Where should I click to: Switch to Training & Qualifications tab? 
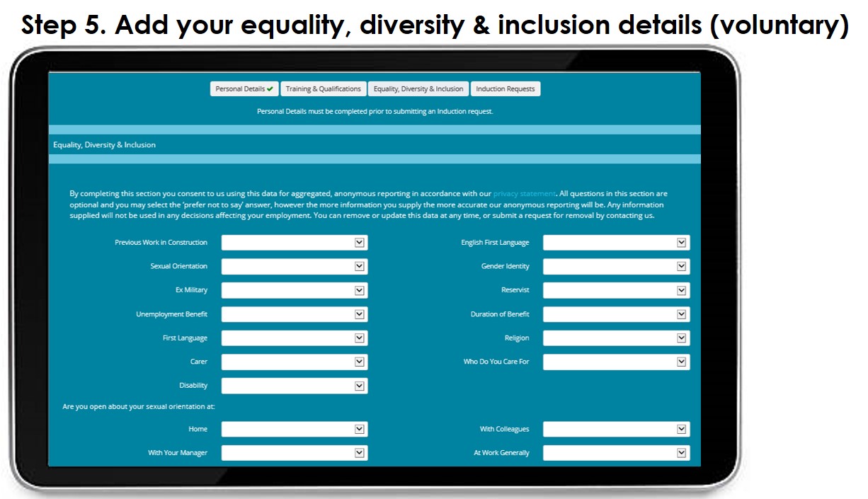pos(323,89)
